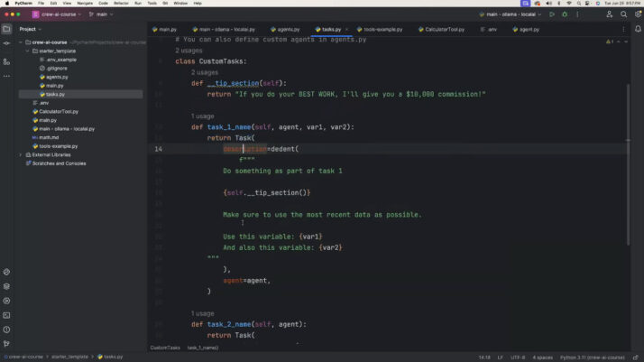Open the Run menu
644x362 pixels.
coord(138,4)
